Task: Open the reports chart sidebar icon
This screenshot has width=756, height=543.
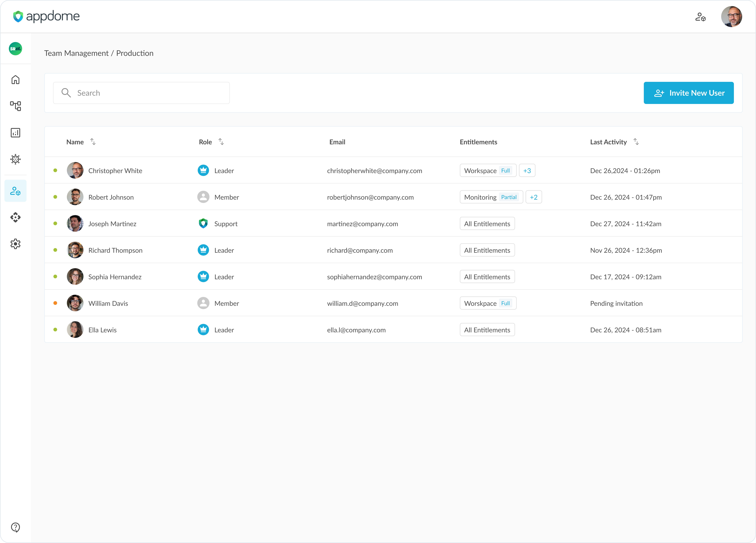Action: pos(15,133)
